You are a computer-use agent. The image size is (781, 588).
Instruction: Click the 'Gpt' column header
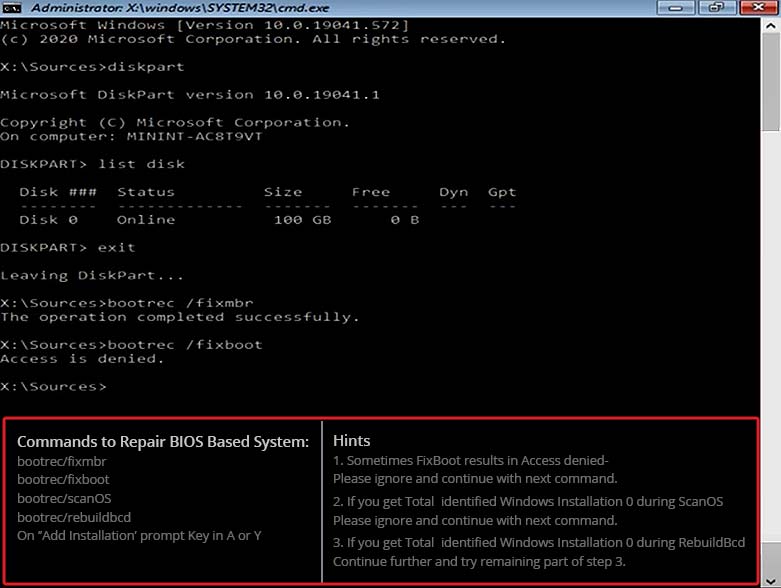click(502, 192)
